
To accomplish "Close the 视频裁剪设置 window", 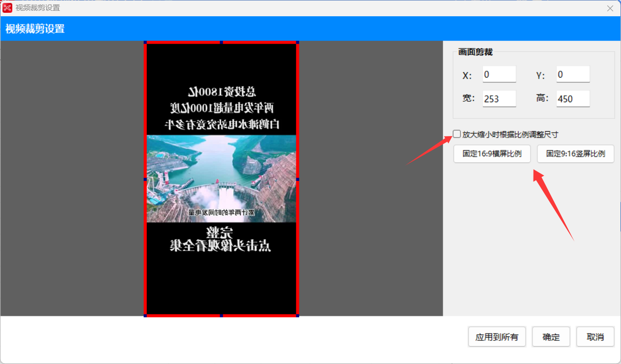I will pos(610,8).
